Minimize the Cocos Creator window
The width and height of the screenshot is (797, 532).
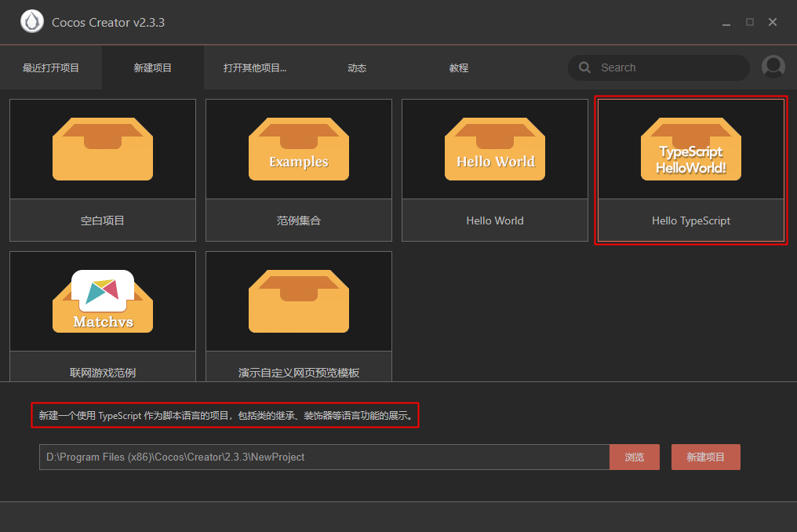pyautogui.click(x=726, y=23)
